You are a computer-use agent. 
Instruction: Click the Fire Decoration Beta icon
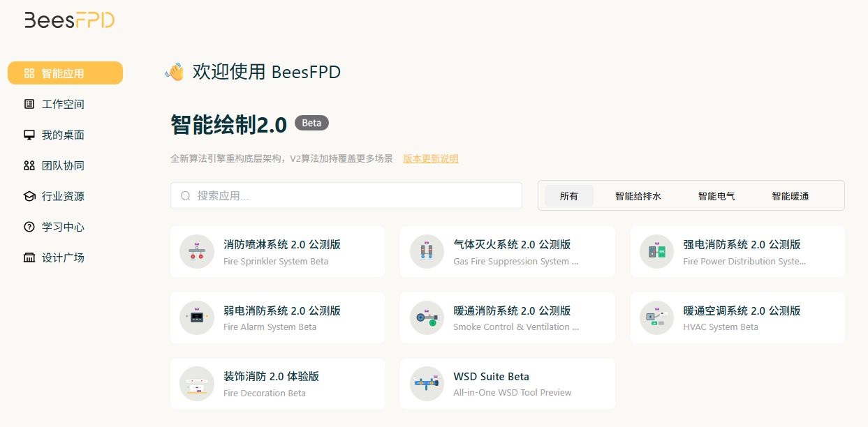tap(196, 384)
